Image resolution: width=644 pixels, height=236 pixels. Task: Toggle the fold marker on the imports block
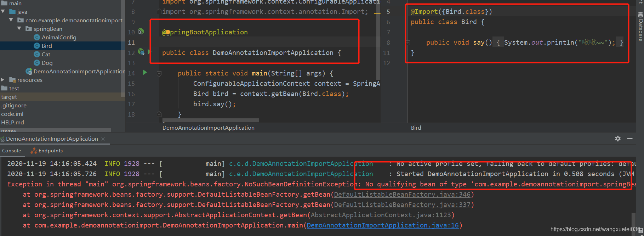tap(159, 12)
